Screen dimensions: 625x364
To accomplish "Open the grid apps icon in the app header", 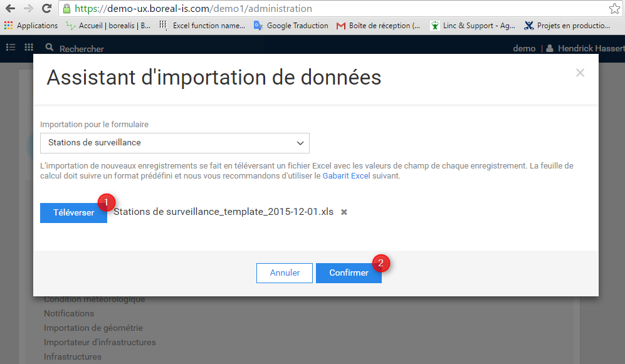I will point(29,48).
